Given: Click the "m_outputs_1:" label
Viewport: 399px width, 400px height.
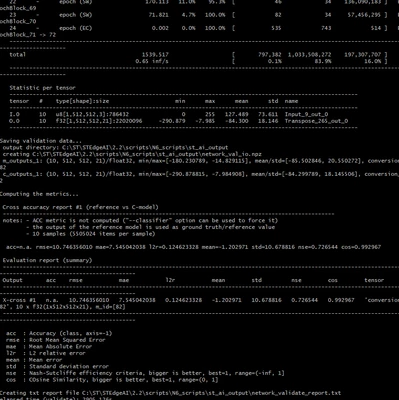Looking at the screenshot, I should tap(22, 161).
